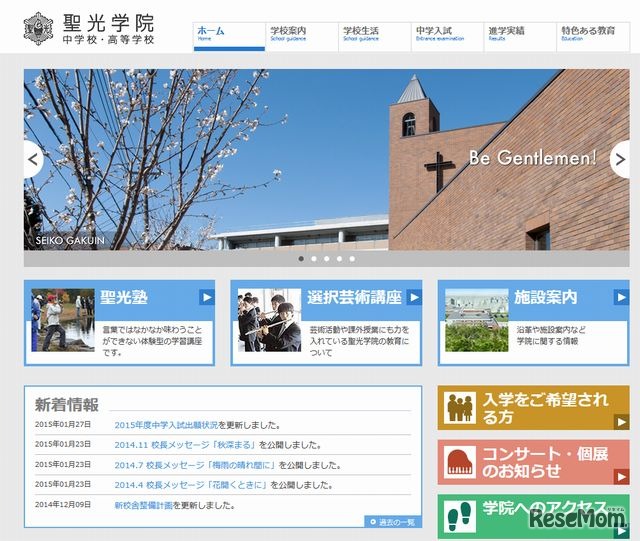Click arrow icon on 選択芸術講座 card

coord(414,297)
